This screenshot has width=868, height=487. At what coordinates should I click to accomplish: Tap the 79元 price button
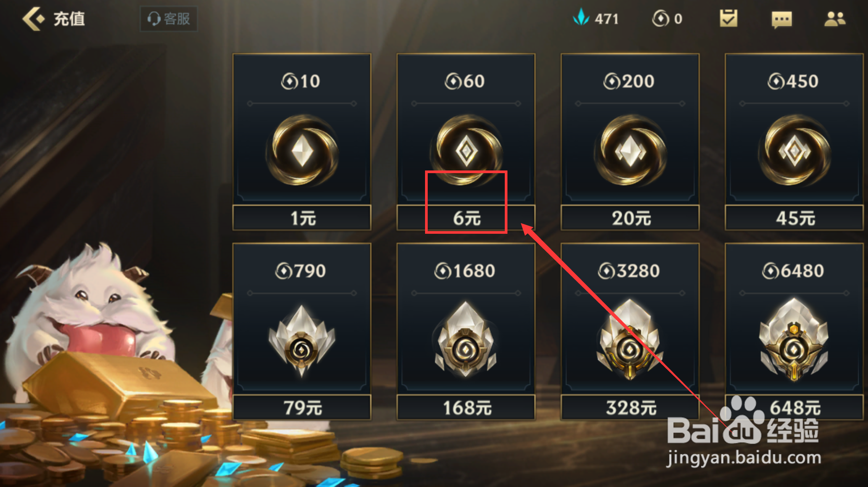pyautogui.click(x=302, y=408)
